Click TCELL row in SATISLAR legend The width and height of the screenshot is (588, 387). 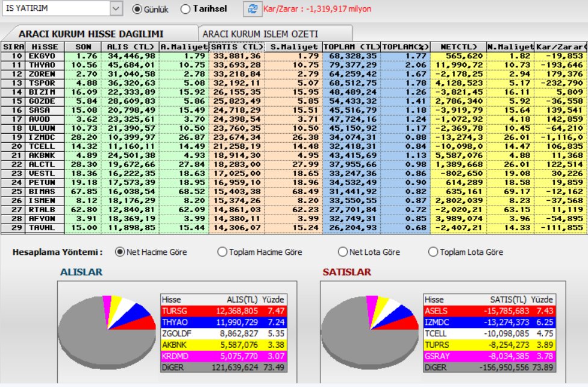coord(489,333)
